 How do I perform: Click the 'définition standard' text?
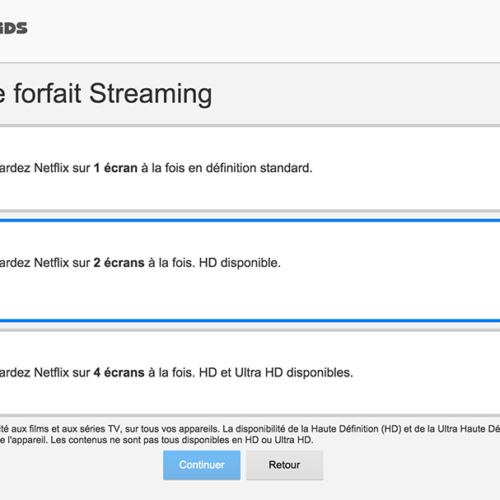point(259,168)
